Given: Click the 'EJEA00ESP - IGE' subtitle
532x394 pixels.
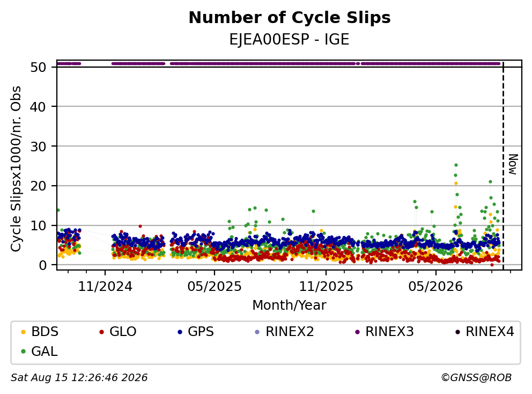Looking at the screenshot, I should point(290,40).
